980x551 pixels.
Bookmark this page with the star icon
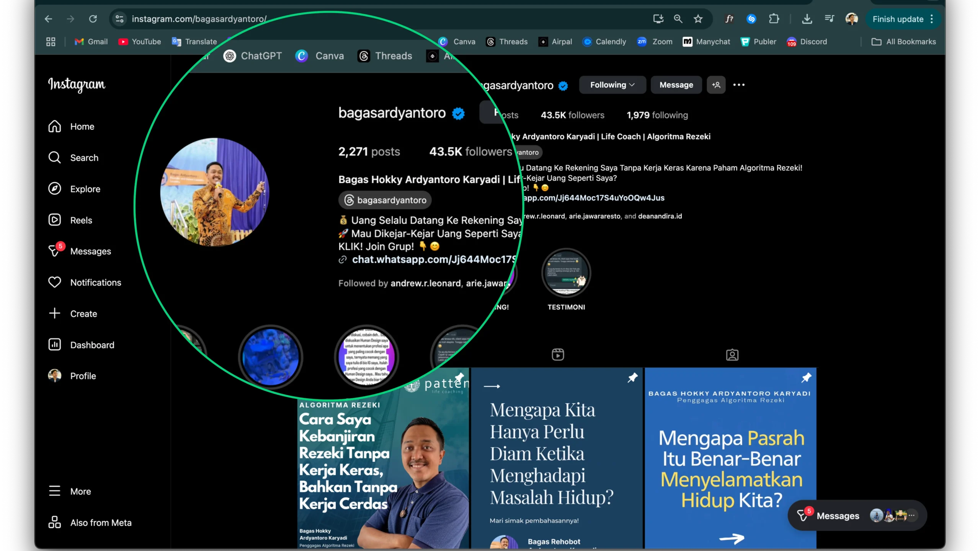point(698,19)
